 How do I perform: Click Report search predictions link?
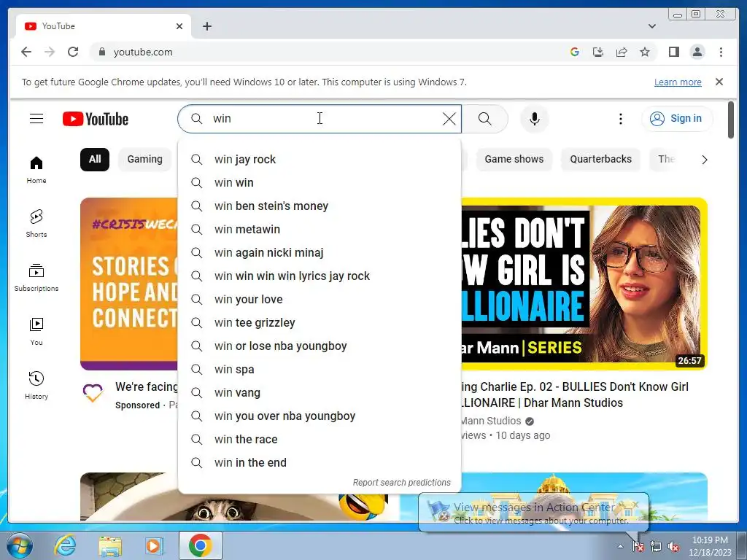(401, 483)
